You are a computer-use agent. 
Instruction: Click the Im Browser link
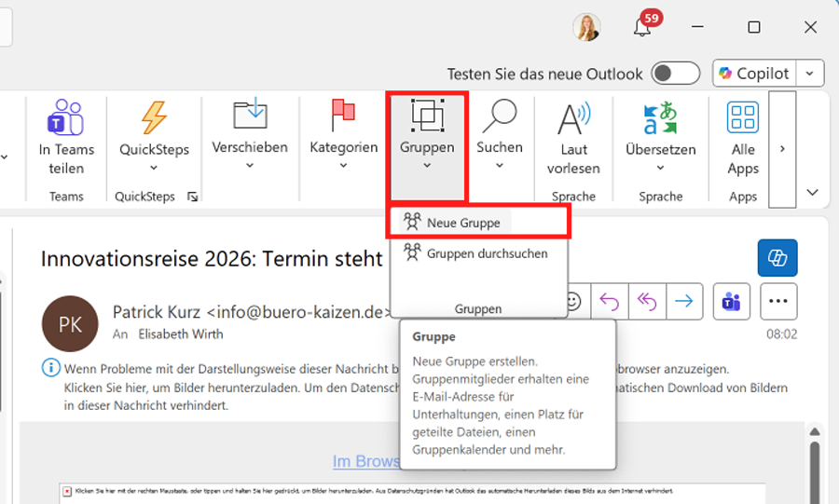point(366,461)
